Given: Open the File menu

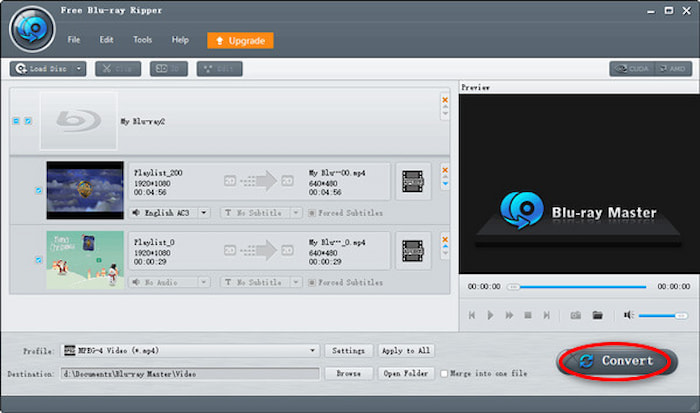Looking at the screenshot, I should click(x=74, y=40).
